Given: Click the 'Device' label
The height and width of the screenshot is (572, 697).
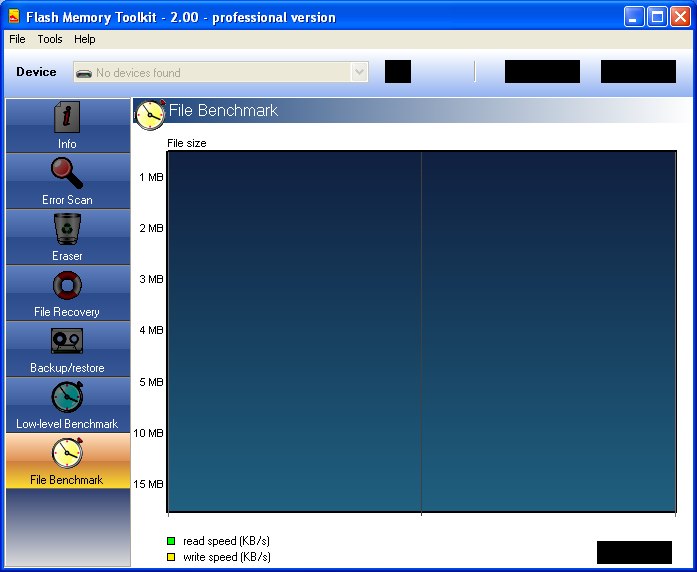Looking at the screenshot, I should tap(36, 72).
